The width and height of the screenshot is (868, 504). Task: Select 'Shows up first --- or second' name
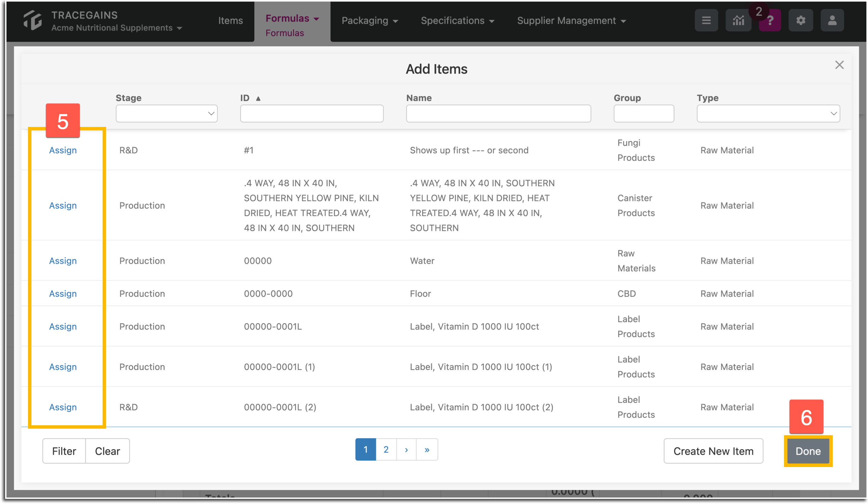pos(469,150)
